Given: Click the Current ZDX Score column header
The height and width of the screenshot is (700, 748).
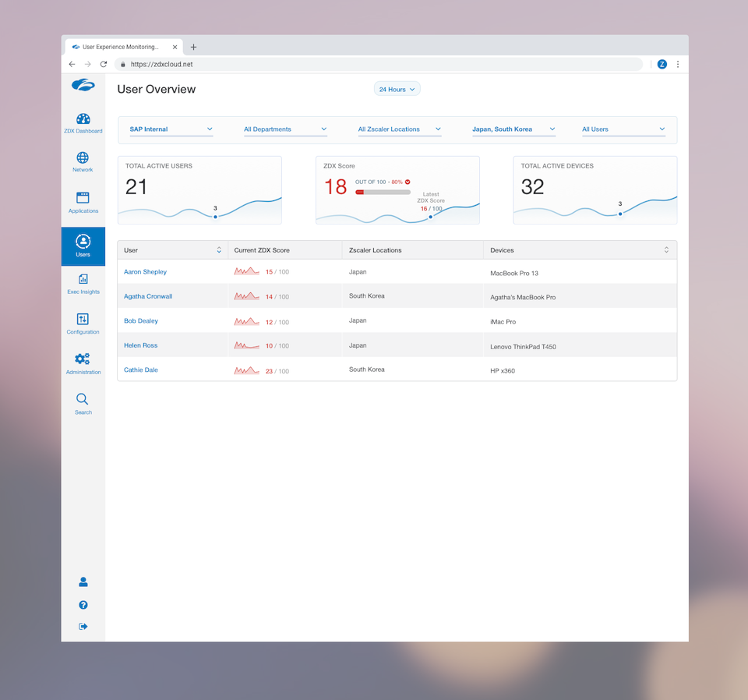Looking at the screenshot, I should (262, 250).
